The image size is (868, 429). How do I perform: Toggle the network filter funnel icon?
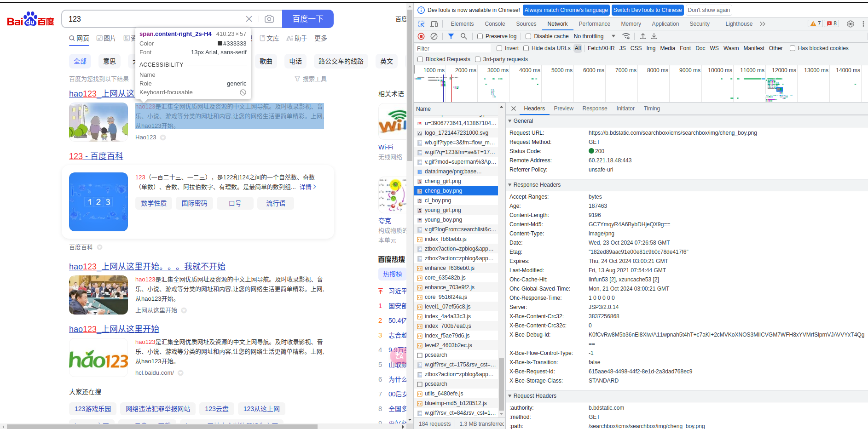tap(451, 36)
